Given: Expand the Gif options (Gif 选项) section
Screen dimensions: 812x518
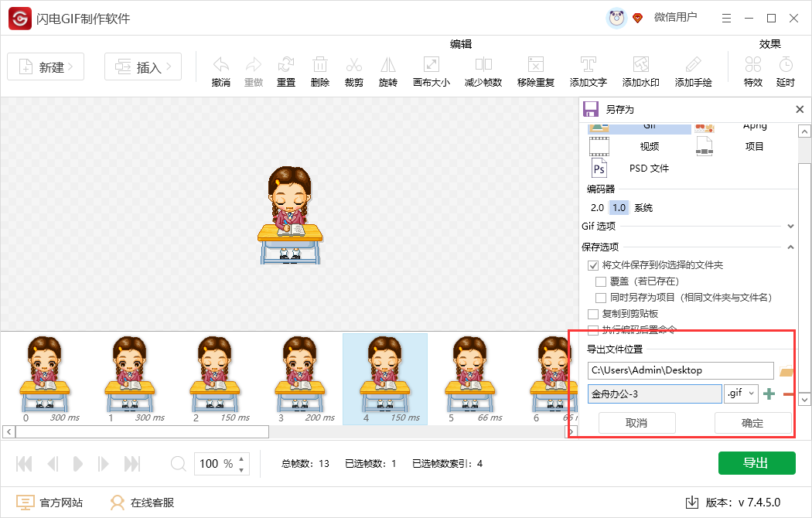Looking at the screenshot, I should (790, 227).
